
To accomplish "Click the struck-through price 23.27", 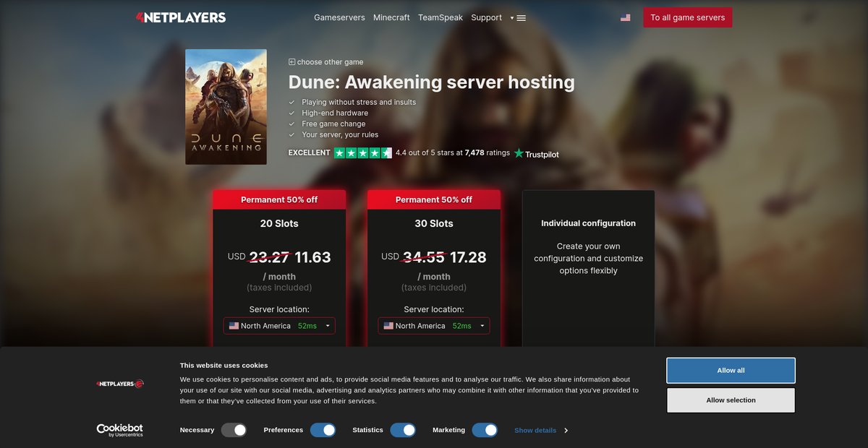I will (x=270, y=257).
